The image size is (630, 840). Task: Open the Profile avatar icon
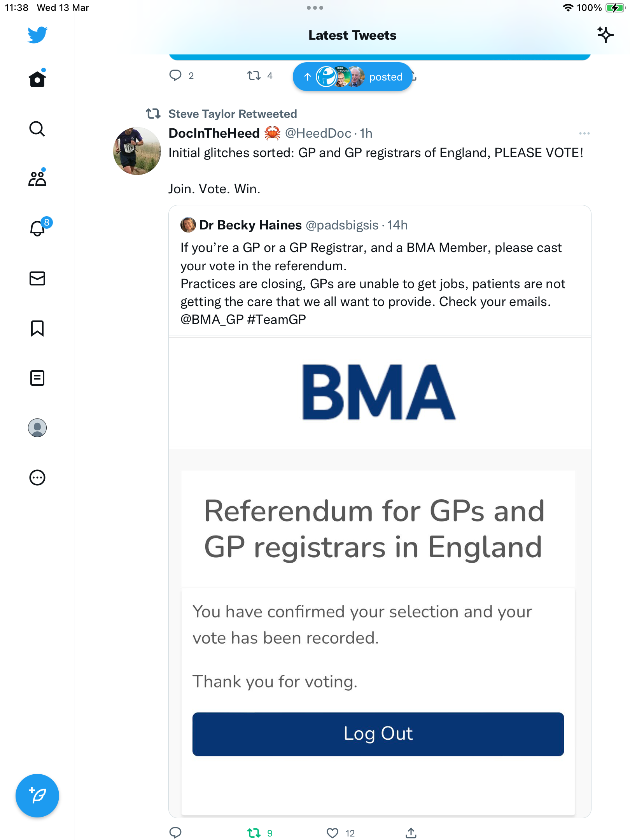[37, 428]
